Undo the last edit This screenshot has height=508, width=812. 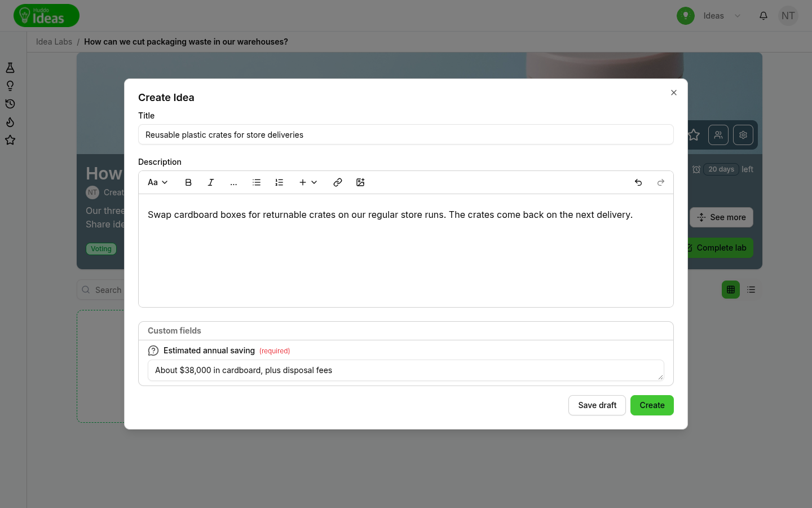(x=638, y=182)
